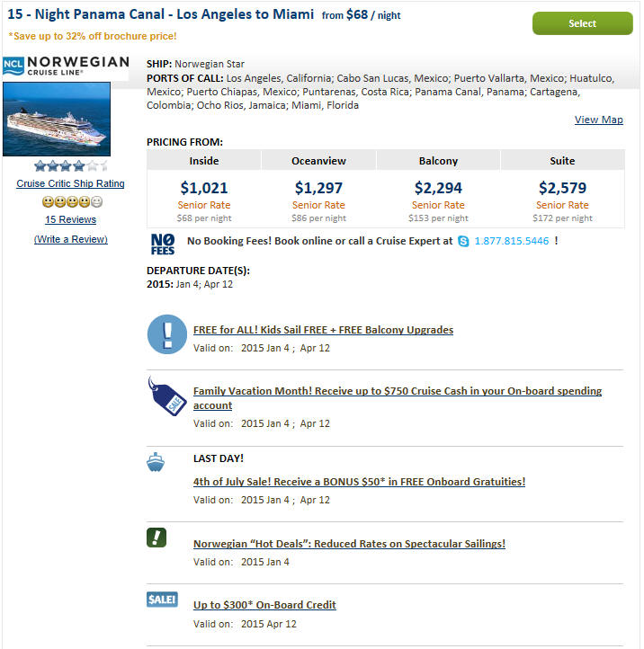644x649 pixels.
Task: Open the 4th of July Sale link
Action: coord(359,482)
